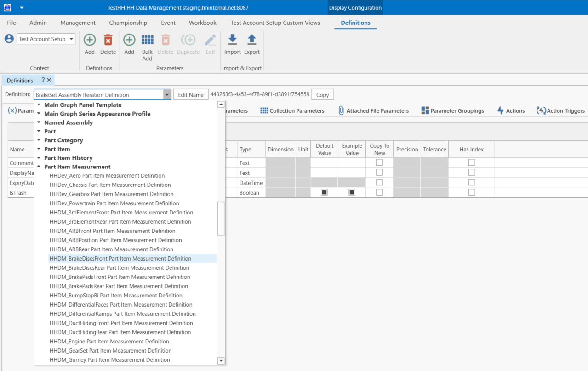
Task: Toggle Copy To New for the IsTrash row
Action: pyautogui.click(x=379, y=193)
